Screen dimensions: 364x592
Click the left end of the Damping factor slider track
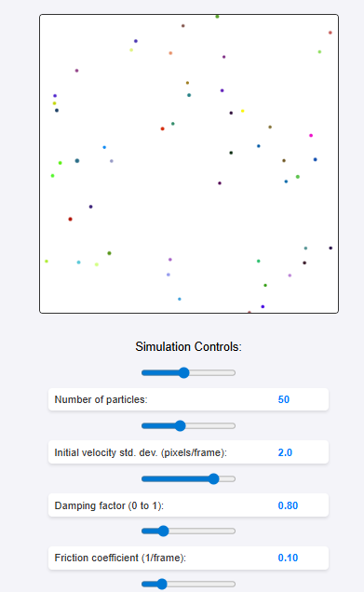pos(143,478)
